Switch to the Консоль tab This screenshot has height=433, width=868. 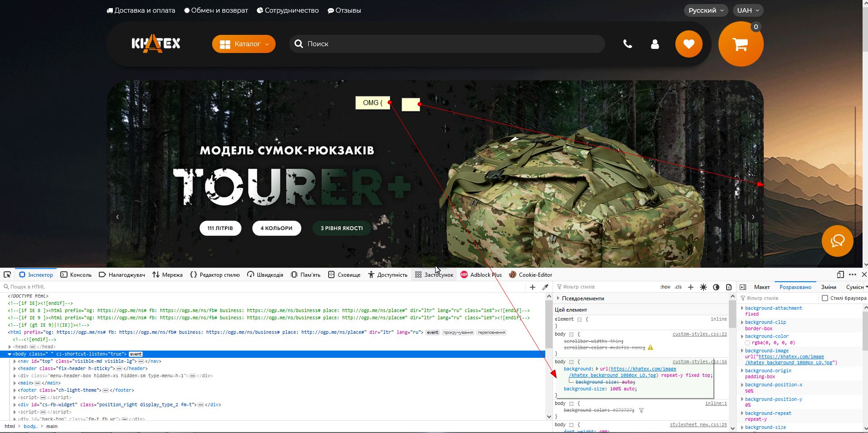(x=76, y=274)
